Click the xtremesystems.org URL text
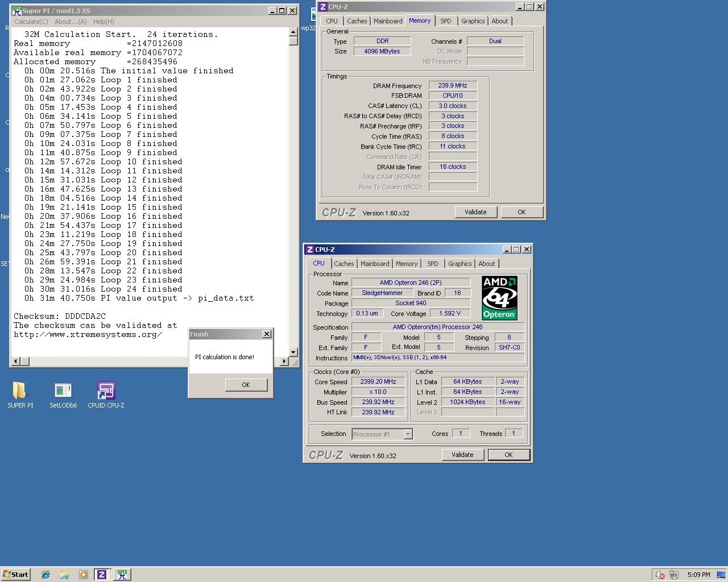Viewport: 728px width, 582px height. coord(88,334)
